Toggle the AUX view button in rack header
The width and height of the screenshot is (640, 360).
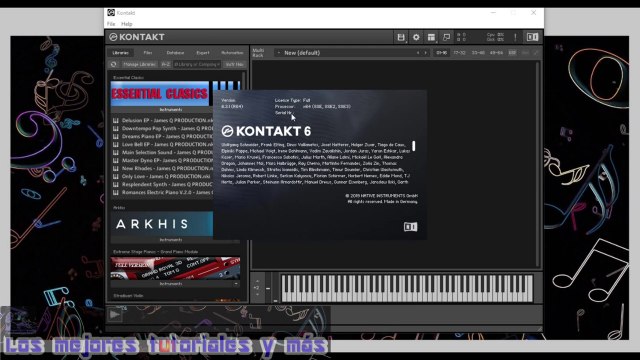click(525, 53)
